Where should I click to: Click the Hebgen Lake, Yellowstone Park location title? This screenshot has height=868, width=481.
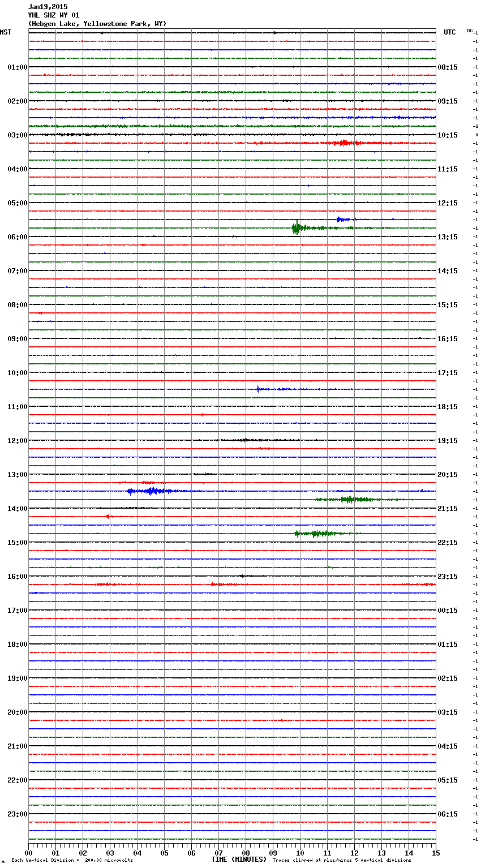(97, 24)
